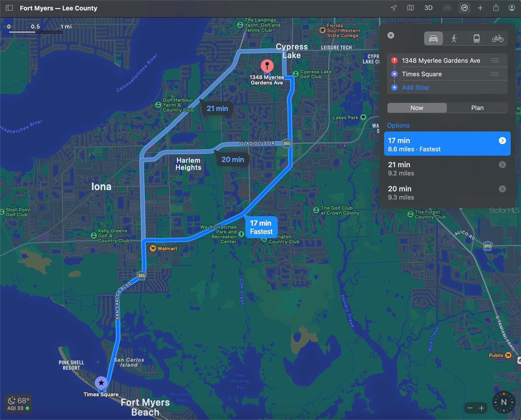Select walking directions mode

pyautogui.click(x=454, y=38)
